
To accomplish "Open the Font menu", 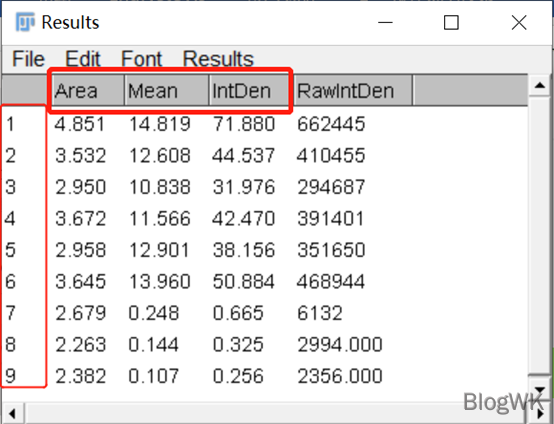I will coord(141,59).
